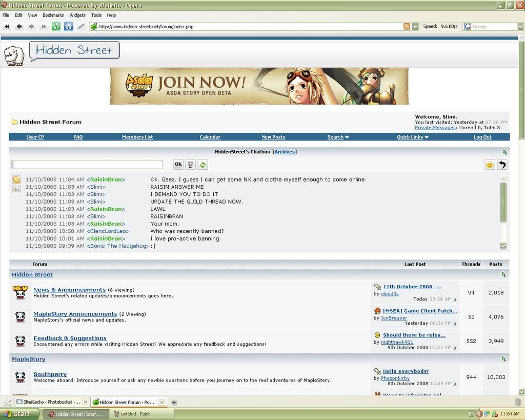Viewport: 525px width, 420px height.
Task: Refresh the chatbox messages
Action: coord(203,165)
